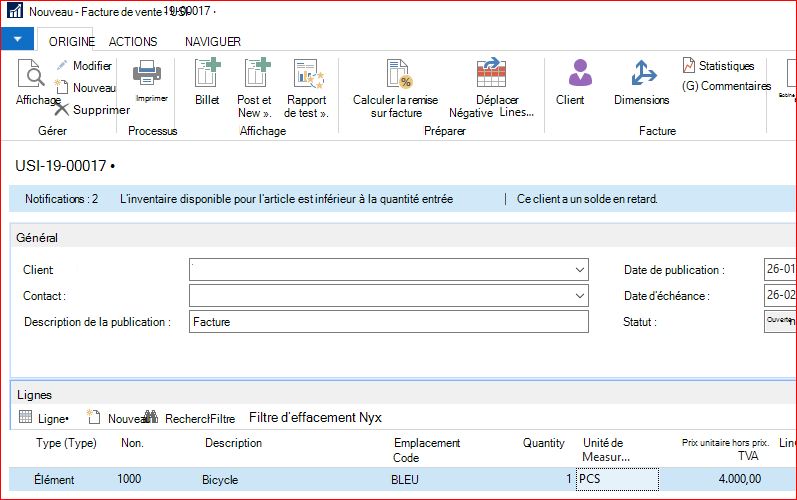Image resolution: width=797 pixels, height=500 pixels.
Task: Click the Date de publication field
Action: (780, 269)
